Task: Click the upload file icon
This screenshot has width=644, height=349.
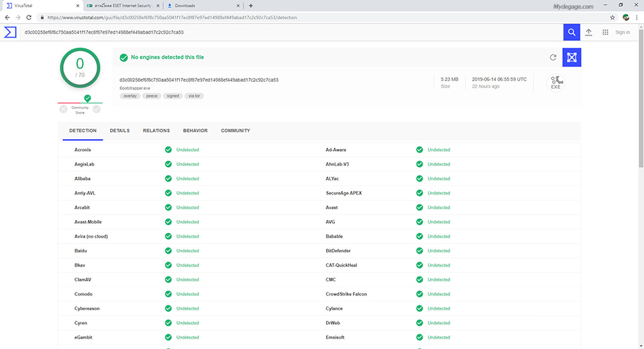Action: tap(588, 32)
